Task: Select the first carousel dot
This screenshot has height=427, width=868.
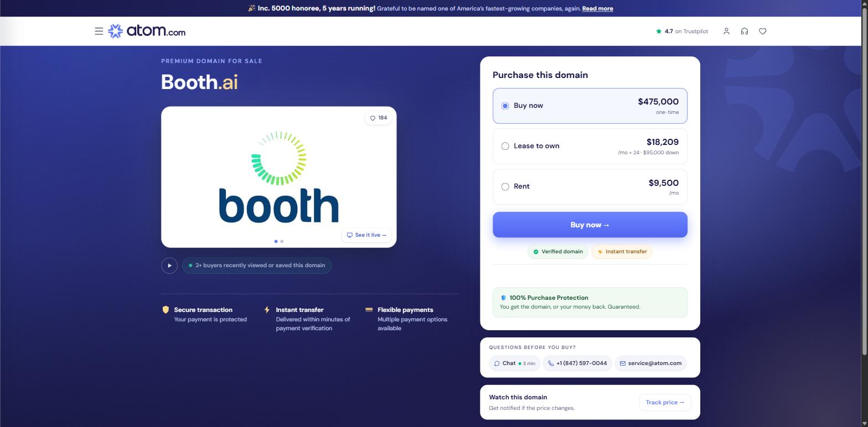Action: [276, 241]
